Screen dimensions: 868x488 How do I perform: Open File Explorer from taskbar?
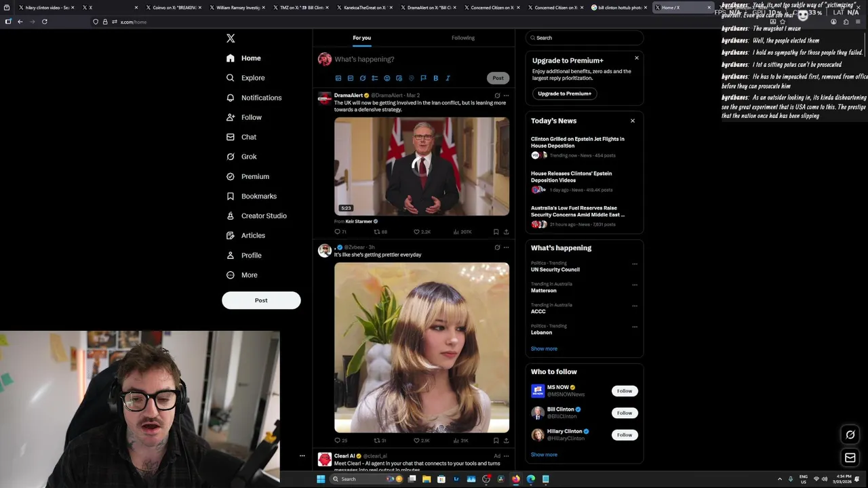tap(427, 479)
